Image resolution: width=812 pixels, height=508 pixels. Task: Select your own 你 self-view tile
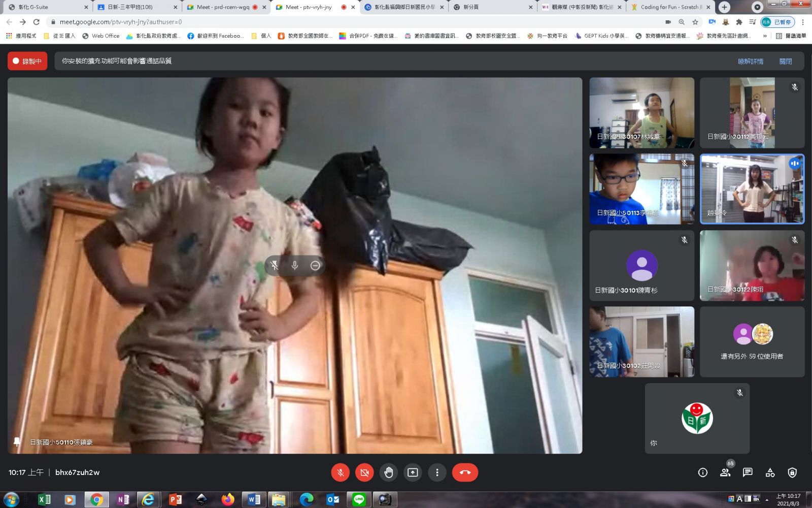tap(697, 418)
